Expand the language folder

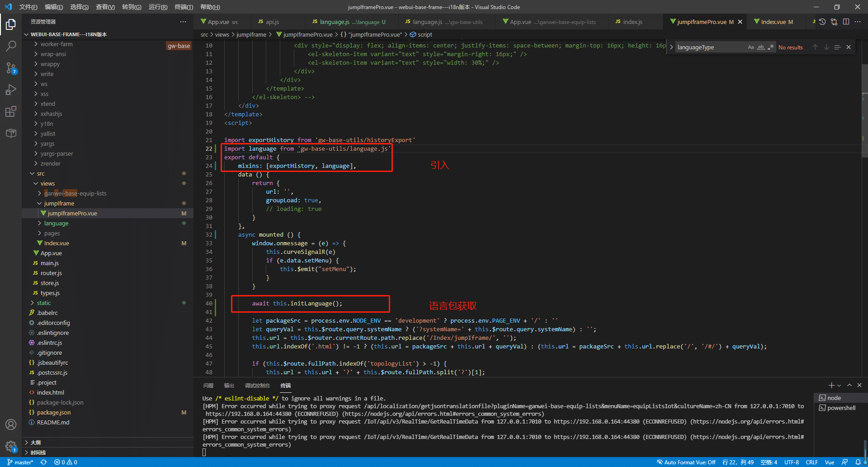click(x=56, y=223)
